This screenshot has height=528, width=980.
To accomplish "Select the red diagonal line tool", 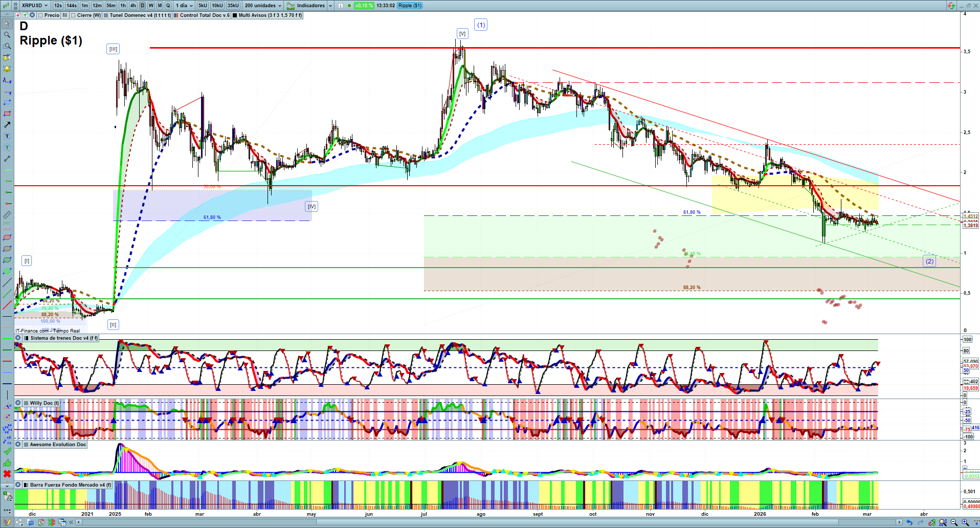I will tap(7, 305).
